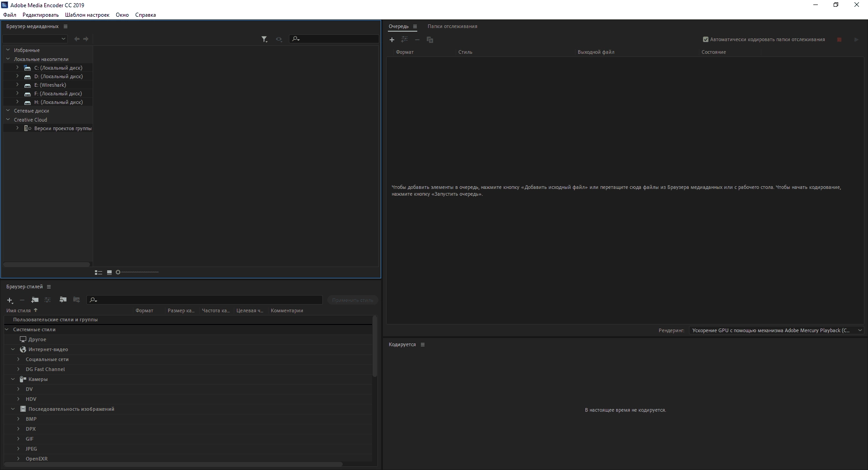Screen dimensions: 868x470
Task: Click the Комментарии column header
Action: coord(287,311)
